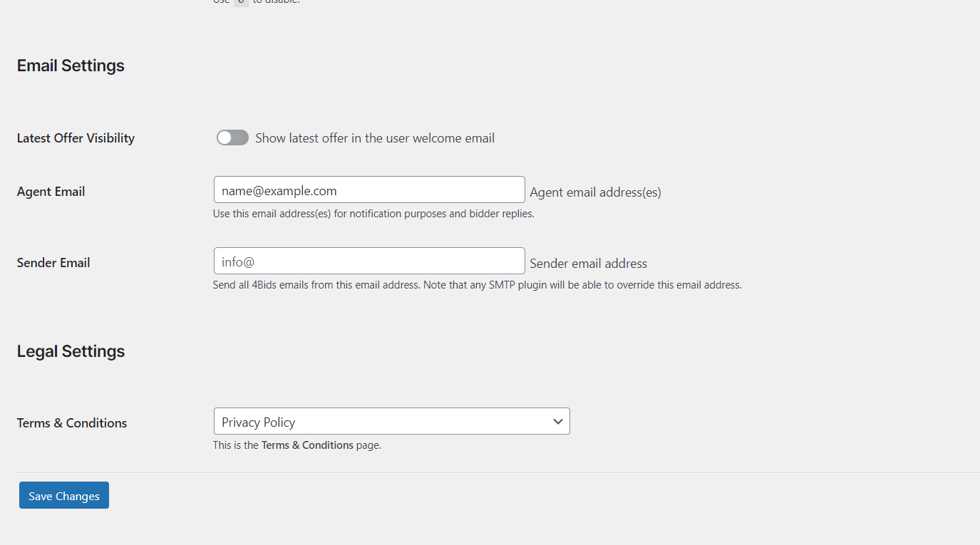
Task: Click the "Sender Email" row label
Action: click(x=53, y=263)
